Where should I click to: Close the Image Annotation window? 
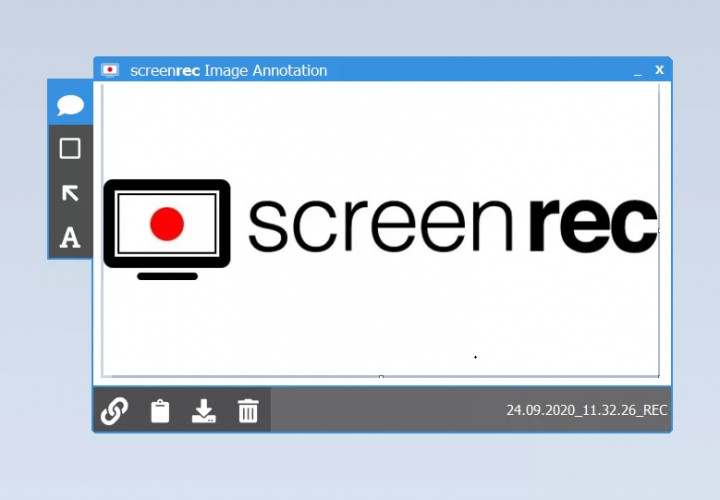coord(659,70)
